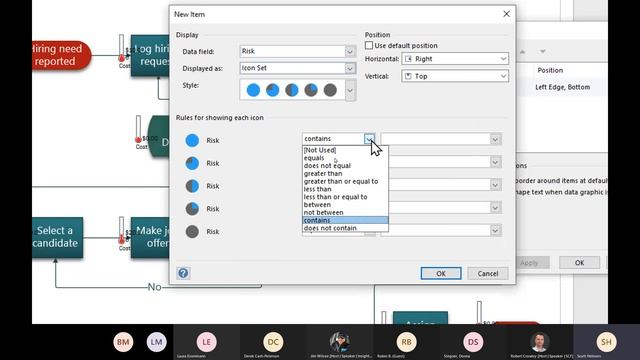This screenshot has width=640, height=360.
Task: Open the Data field Risk dropdown
Action: (349, 51)
